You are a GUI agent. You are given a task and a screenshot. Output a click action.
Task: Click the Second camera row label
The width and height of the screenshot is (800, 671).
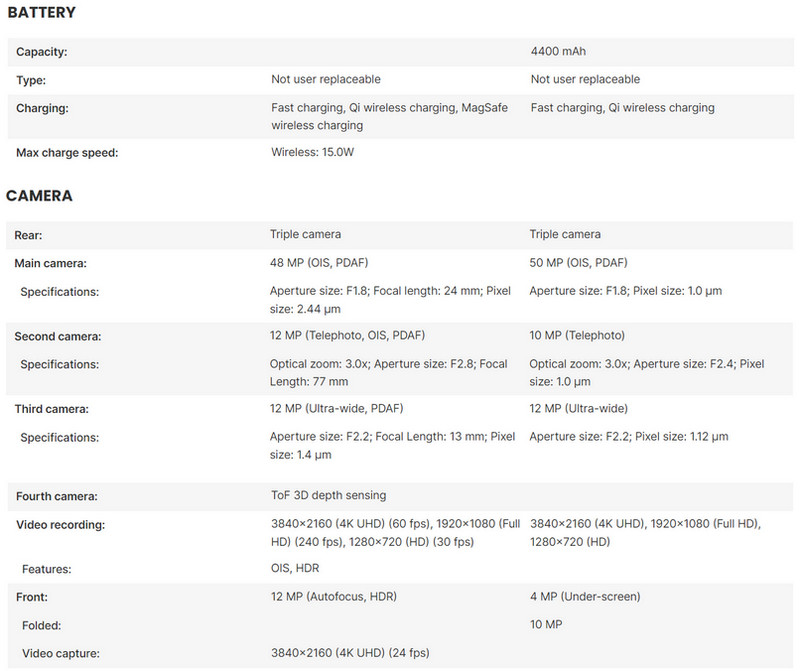[x=57, y=336]
